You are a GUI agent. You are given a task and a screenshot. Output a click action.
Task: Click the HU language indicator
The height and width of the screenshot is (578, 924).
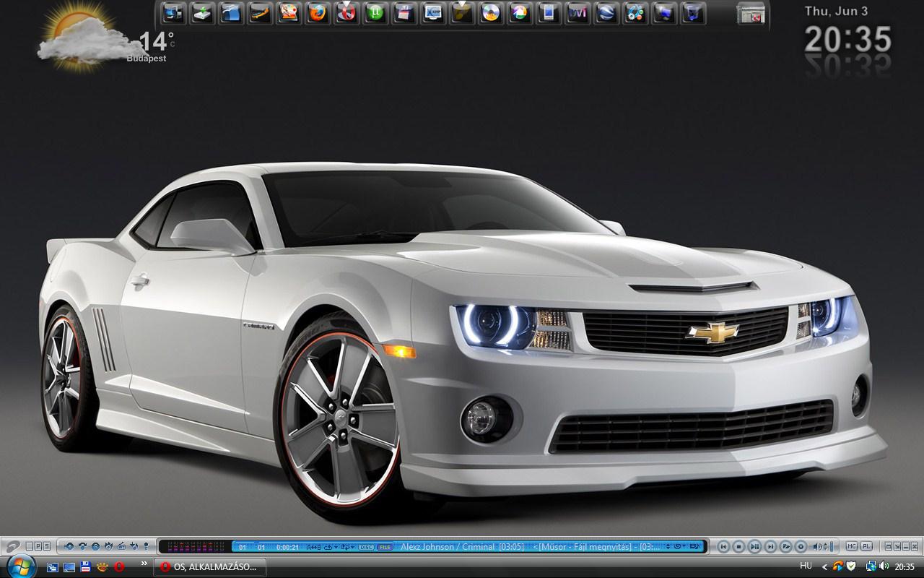(806, 566)
